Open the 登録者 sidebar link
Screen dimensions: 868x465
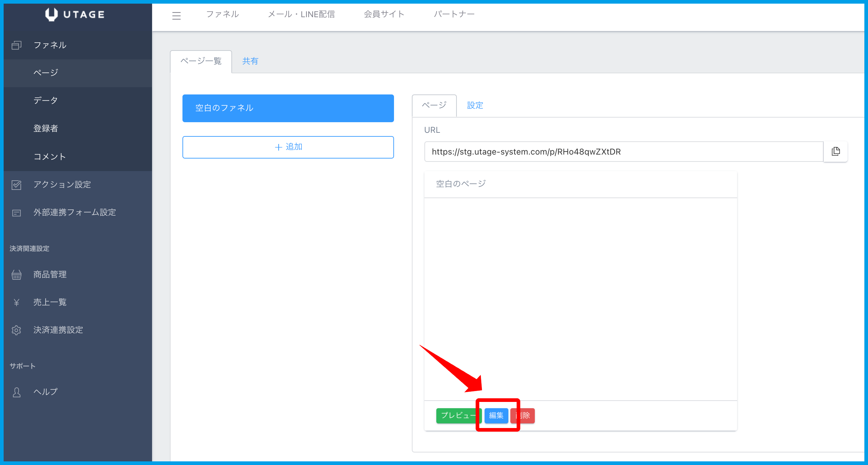click(x=46, y=128)
